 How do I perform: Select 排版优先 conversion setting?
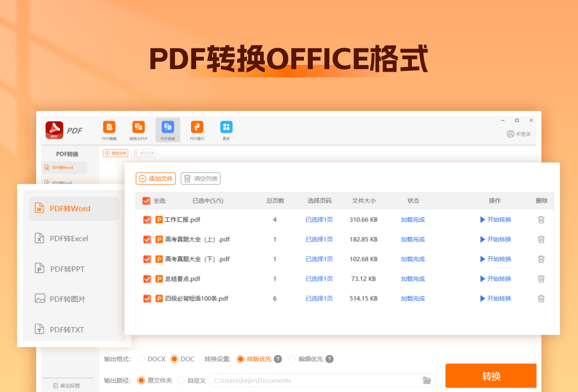240,359
